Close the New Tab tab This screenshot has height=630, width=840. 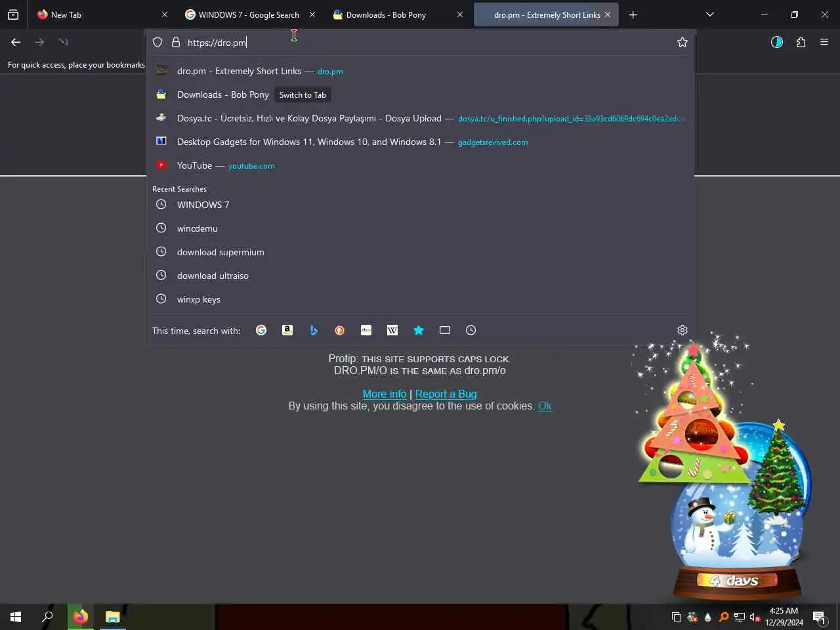tap(165, 14)
